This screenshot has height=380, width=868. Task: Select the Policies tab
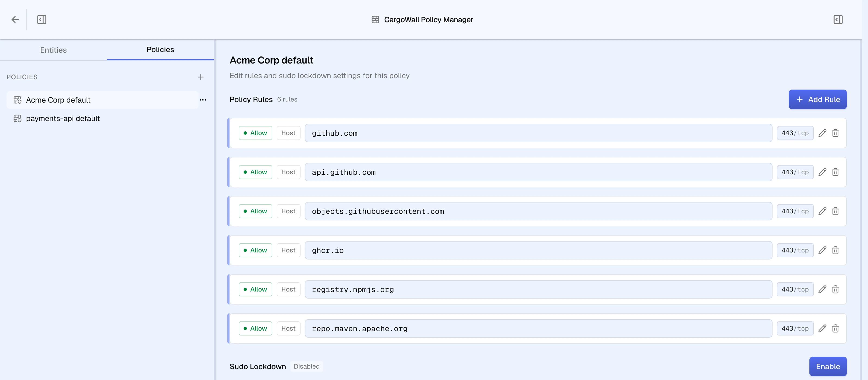pos(160,50)
